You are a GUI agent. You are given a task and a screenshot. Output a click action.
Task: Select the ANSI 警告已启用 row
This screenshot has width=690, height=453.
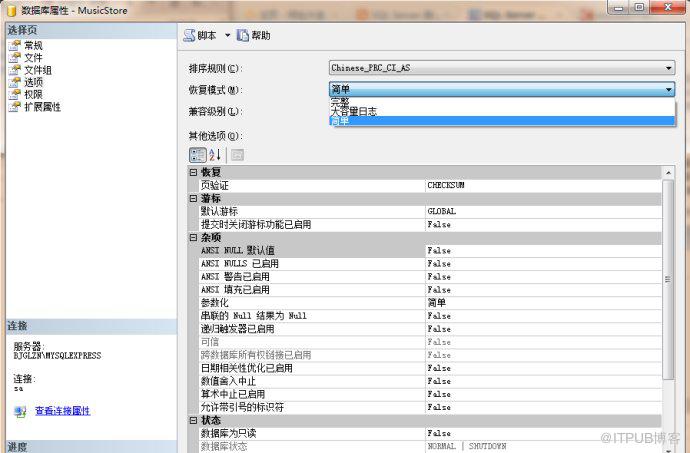[x=430, y=277]
